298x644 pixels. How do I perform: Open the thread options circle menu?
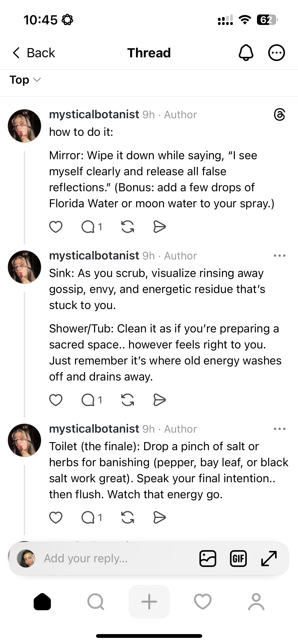pyautogui.click(x=276, y=53)
